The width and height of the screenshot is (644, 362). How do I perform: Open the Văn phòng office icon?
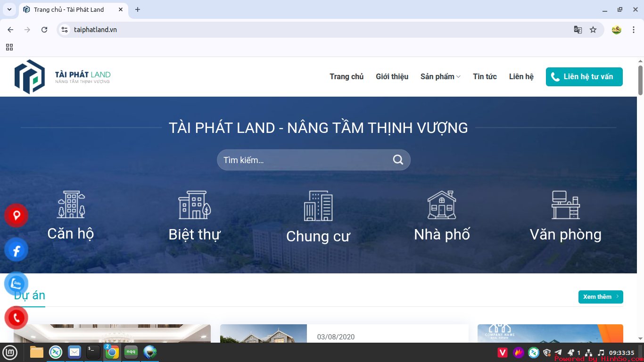pyautogui.click(x=565, y=205)
